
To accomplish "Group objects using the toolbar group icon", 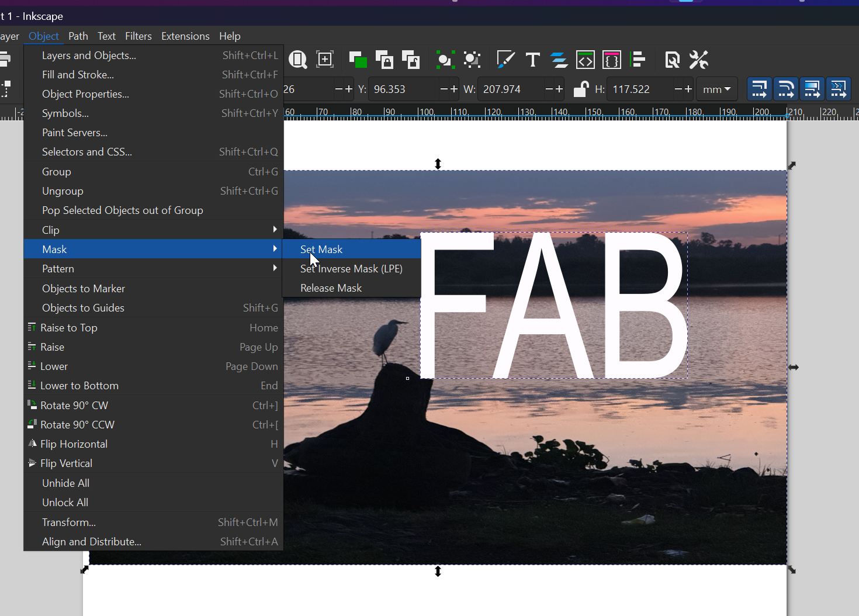I will [445, 60].
